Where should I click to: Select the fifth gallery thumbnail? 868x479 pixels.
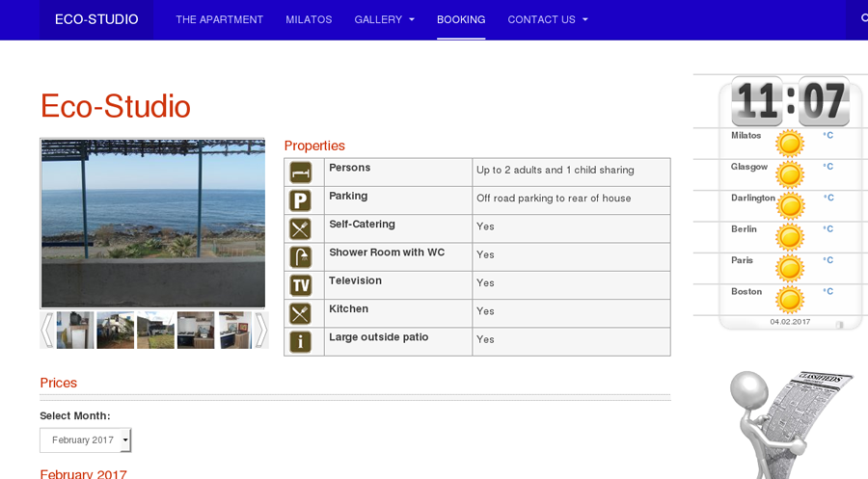[x=235, y=331]
